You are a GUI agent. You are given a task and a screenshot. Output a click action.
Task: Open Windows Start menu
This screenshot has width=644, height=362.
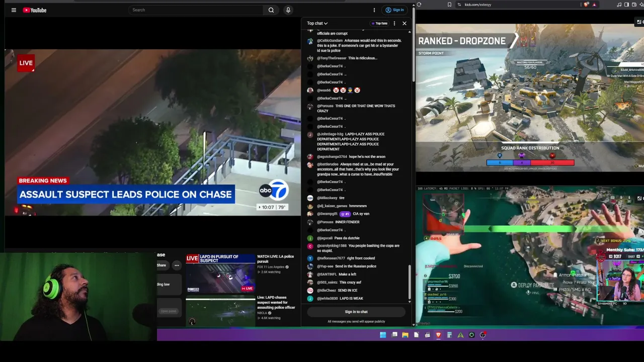pyautogui.click(x=383, y=335)
